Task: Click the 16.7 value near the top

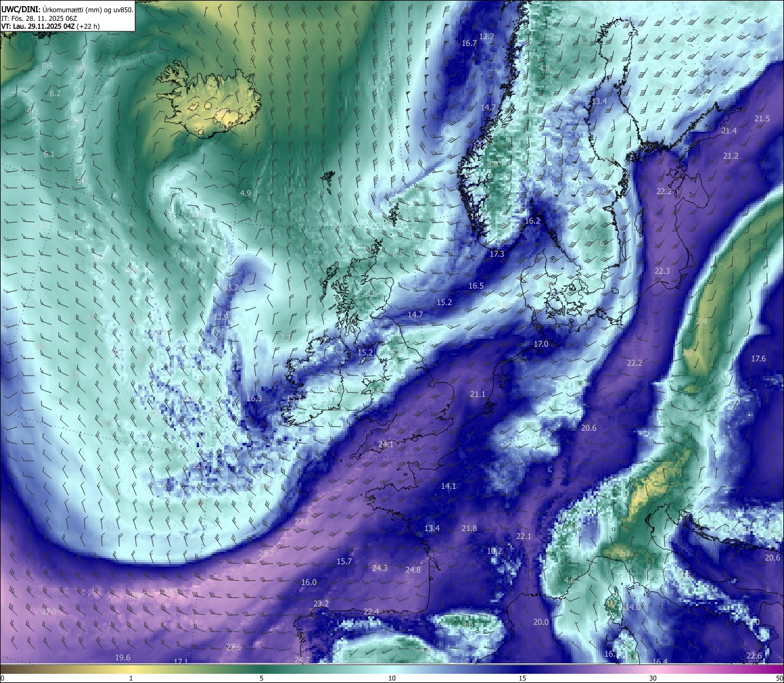Action: point(469,43)
